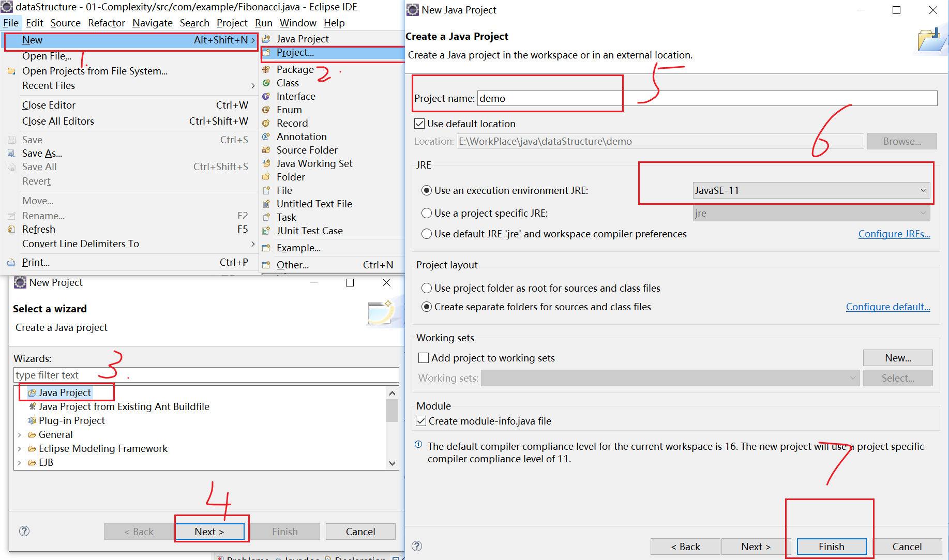
Task: Expand the New submenu arrow in File menu
Action: [x=252, y=40]
